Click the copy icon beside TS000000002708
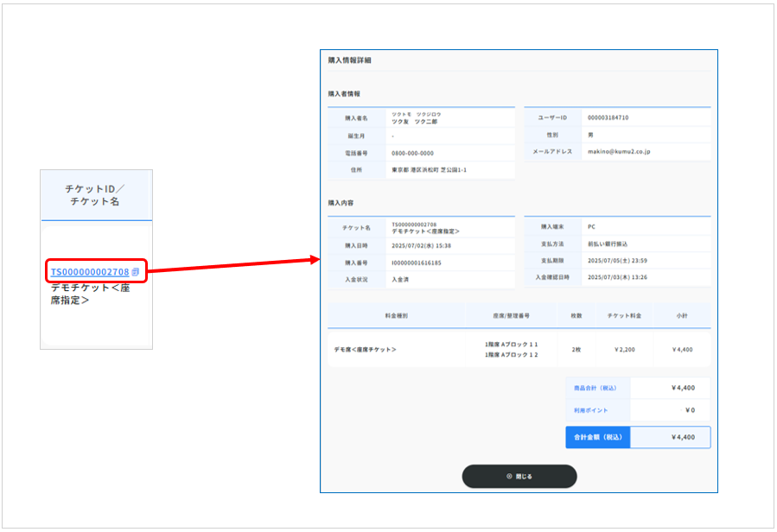 [x=136, y=272]
